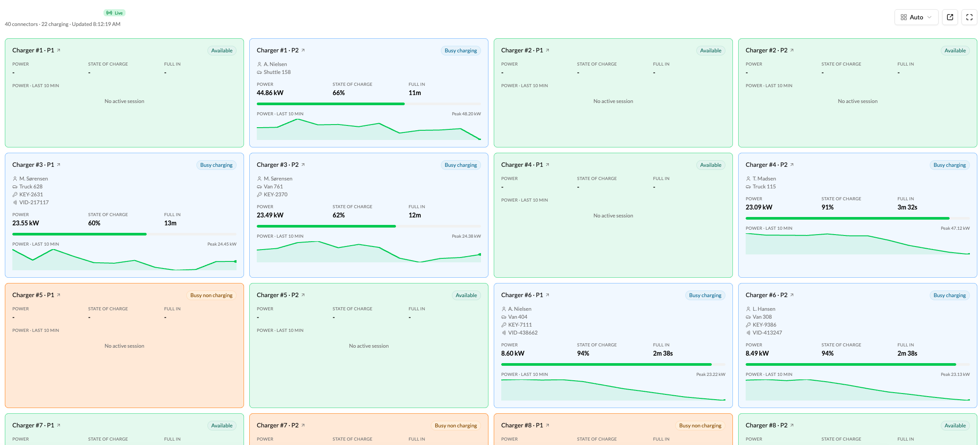The image size is (980, 445).
Task: Click the 91% charge progress bar
Action: (x=858, y=218)
